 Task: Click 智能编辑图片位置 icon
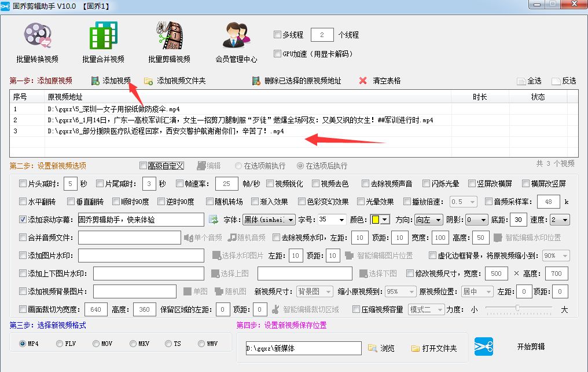pos(349,256)
